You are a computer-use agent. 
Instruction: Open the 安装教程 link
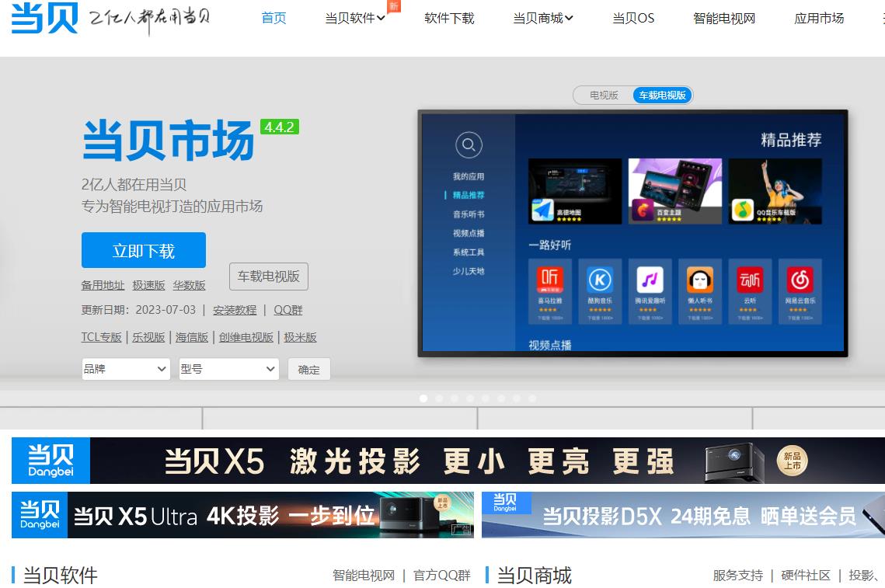tap(235, 311)
